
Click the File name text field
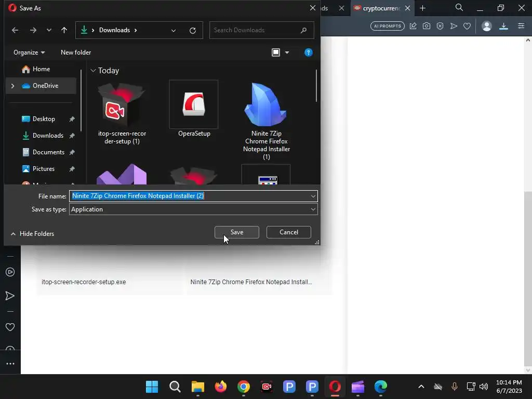pyautogui.click(x=189, y=196)
